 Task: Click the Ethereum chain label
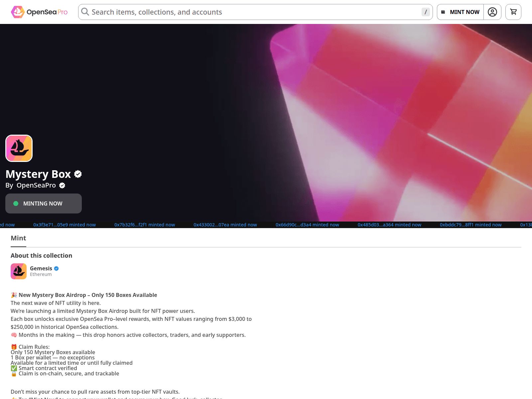[41, 274]
